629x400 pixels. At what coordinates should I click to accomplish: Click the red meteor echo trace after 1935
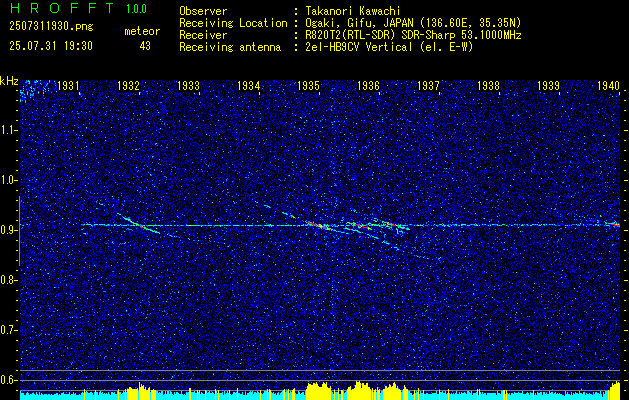click(318, 225)
